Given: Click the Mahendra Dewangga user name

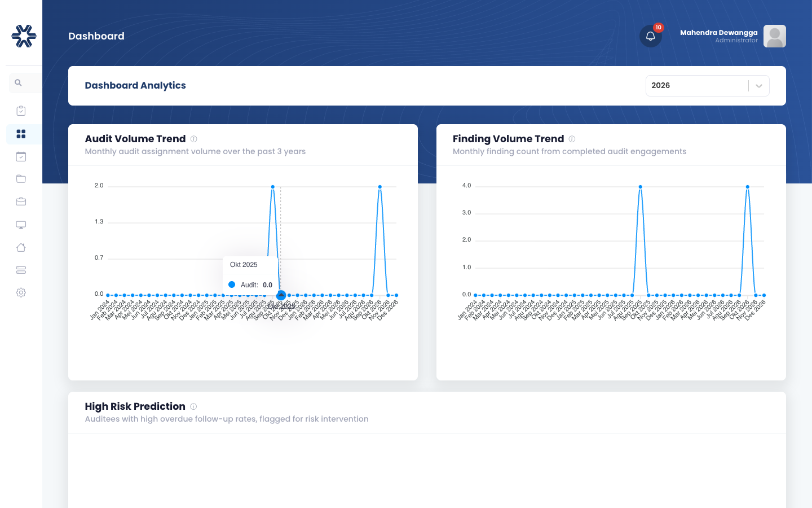Looking at the screenshot, I should pyautogui.click(x=718, y=32).
